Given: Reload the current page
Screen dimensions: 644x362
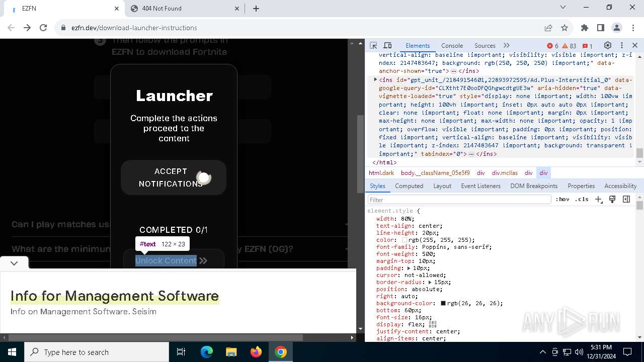Looking at the screenshot, I should [43, 28].
